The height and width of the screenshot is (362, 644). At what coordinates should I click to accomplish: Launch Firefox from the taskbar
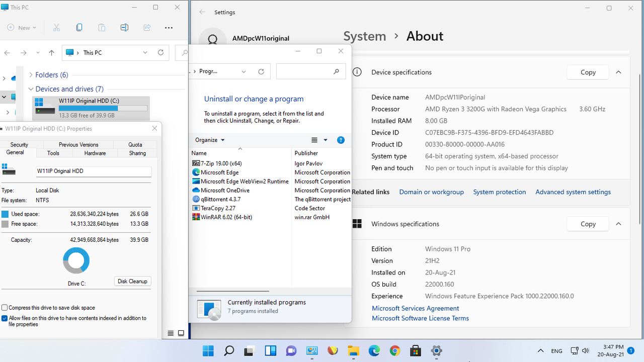[x=333, y=350]
